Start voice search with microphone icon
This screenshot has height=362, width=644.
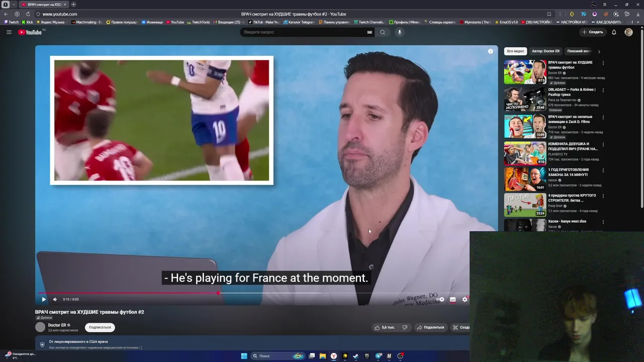[399, 32]
